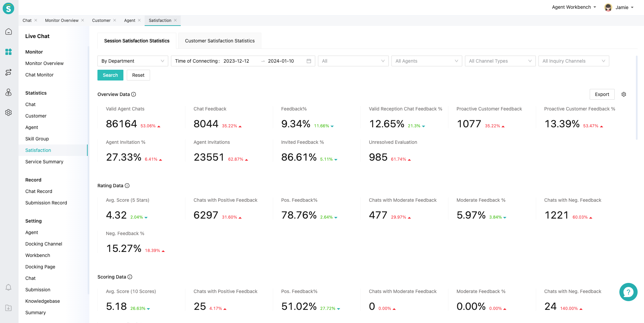
Task: Click the Agent Invitations value 23551
Action: [209, 157]
